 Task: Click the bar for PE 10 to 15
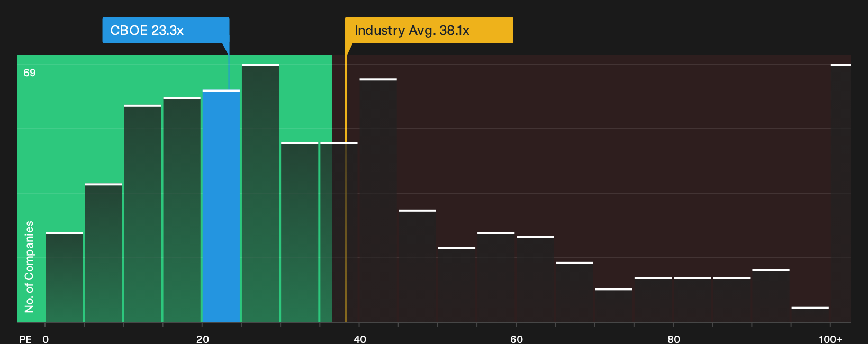point(143,213)
